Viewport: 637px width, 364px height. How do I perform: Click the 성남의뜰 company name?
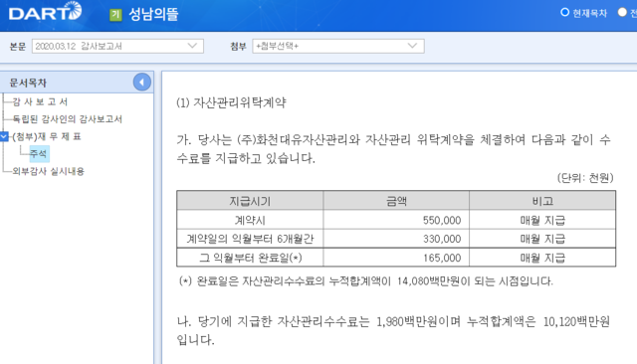153,15
